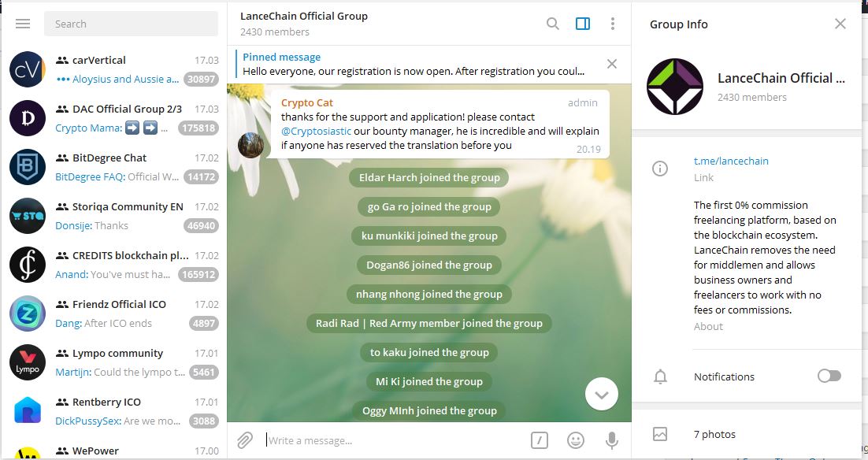Click the LanceChain Official Group header title

[x=304, y=16]
